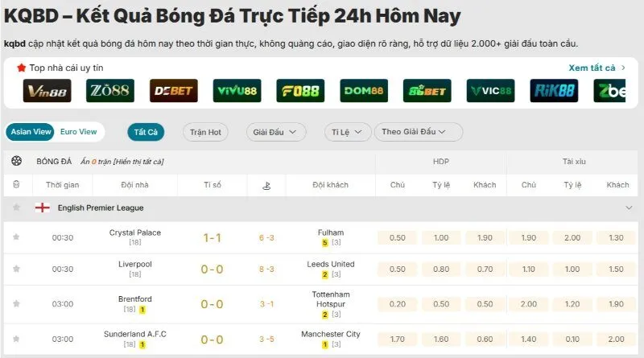Screen dimensions: 644x358
Task: Open the ZO88 bookmaker logo
Action: [110, 91]
